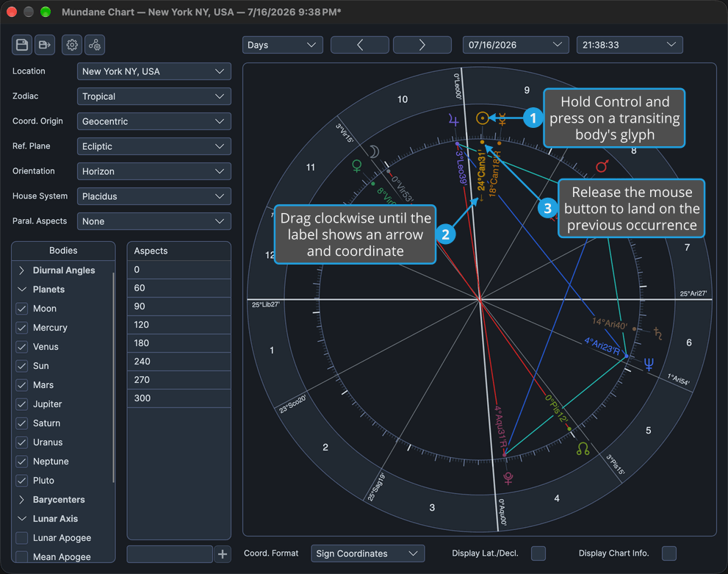Click the Sun glyph in the chart
The width and height of the screenshot is (728, 574).
(x=483, y=118)
